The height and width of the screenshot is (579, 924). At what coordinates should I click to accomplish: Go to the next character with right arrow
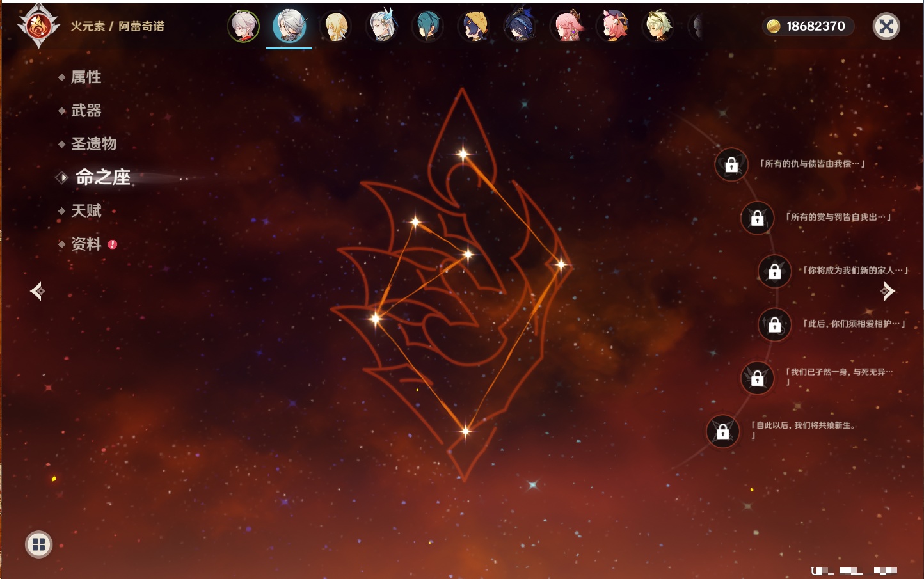click(x=888, y=291)
